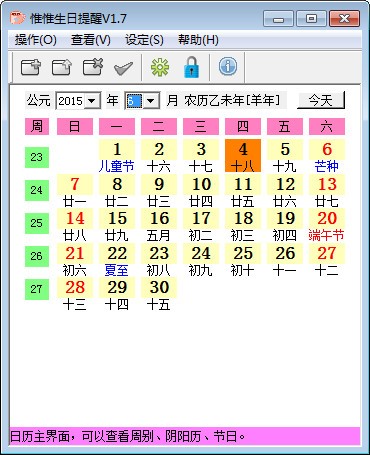Select Sunday date 21 初六
This screenshot has height=455, width=370.
click(x=75, y=260)
